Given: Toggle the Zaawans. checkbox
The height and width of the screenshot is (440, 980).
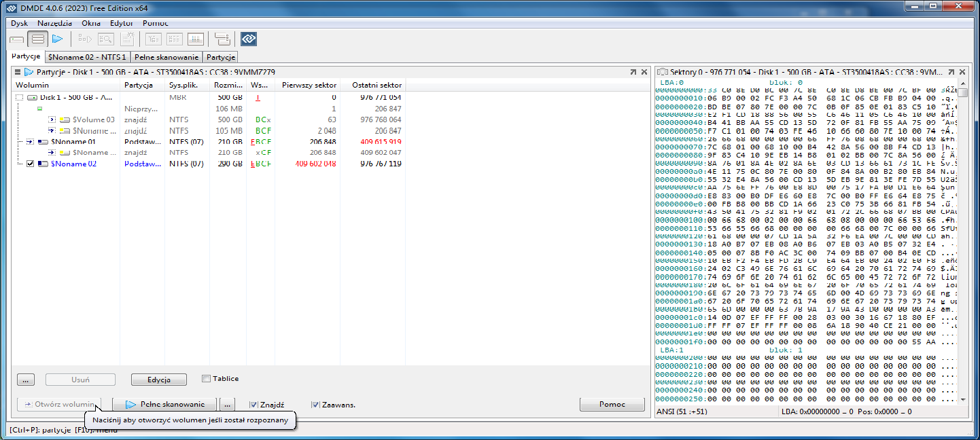Looking at the screenshot, I should click(x=315, y=405).
